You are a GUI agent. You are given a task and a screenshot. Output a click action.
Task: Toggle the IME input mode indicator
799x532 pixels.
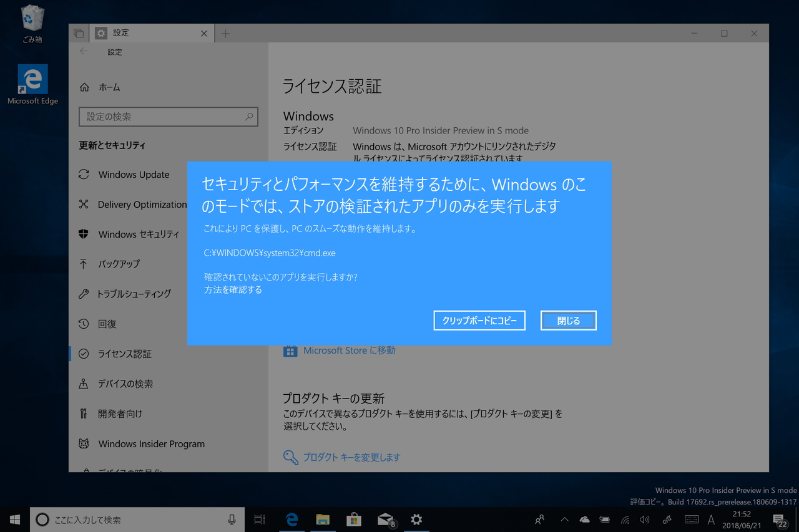click(x=710, y=519)
